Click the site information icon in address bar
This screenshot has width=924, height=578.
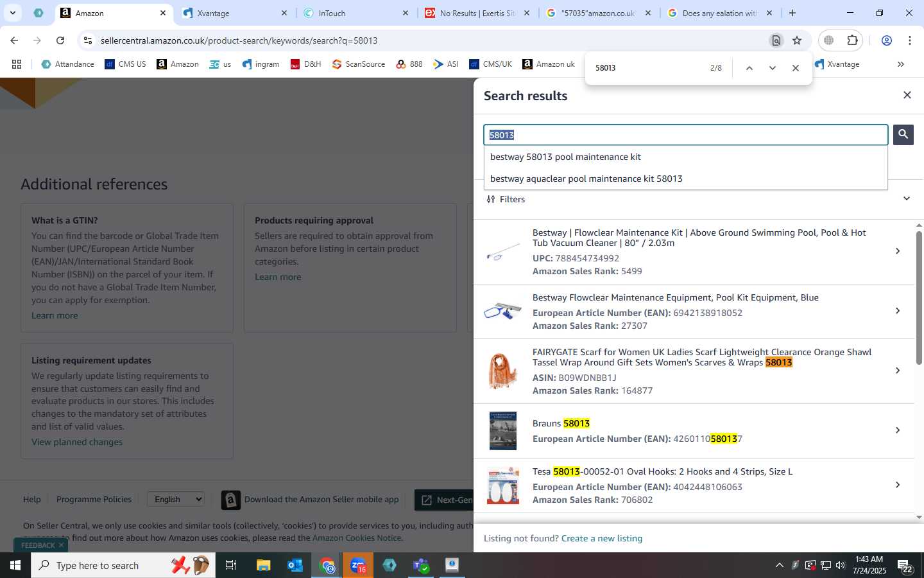tap(88, 40)
